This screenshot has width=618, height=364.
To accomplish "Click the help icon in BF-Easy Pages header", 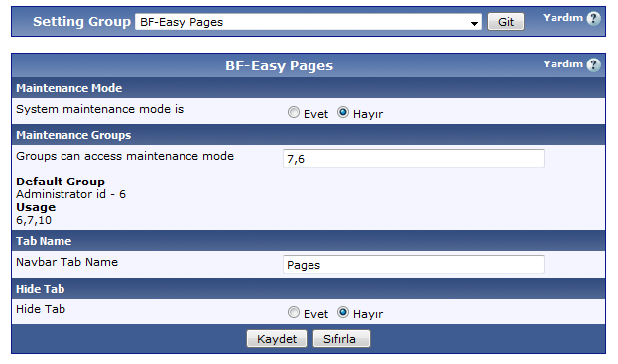I will click(593, 64).
